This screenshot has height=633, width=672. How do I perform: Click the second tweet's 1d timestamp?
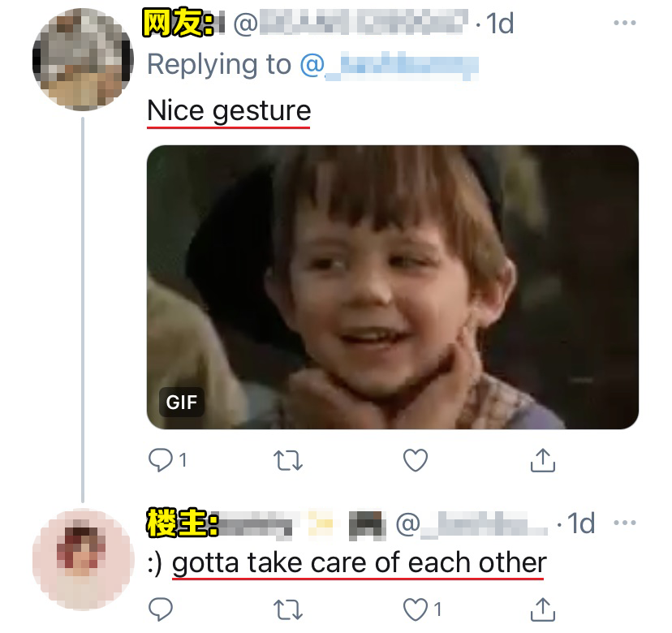click(x=581, y=524)
